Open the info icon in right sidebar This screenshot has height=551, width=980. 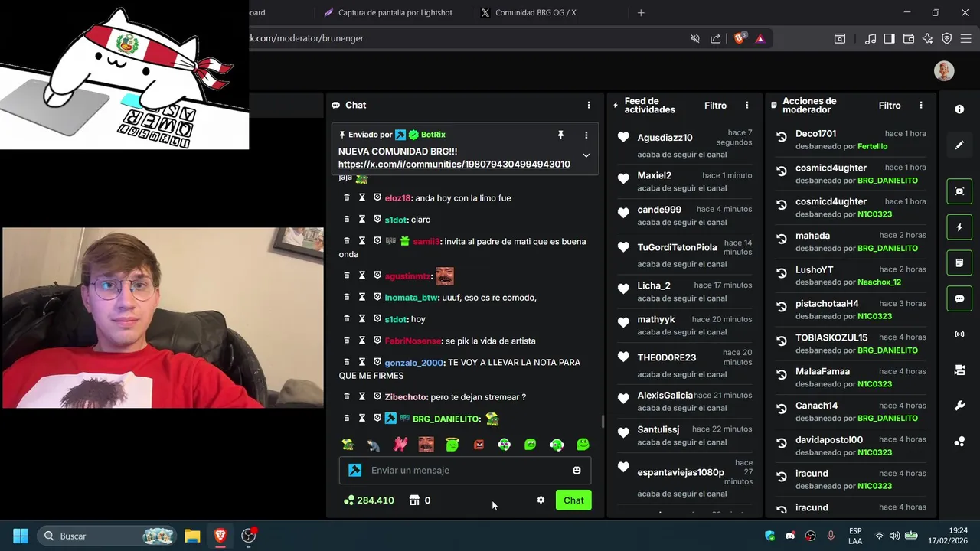(x=959, y=109)
